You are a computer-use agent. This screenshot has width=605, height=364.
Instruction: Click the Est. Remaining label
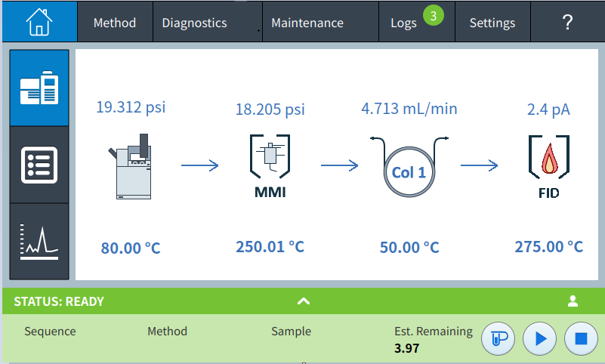(x=434, y=332)
